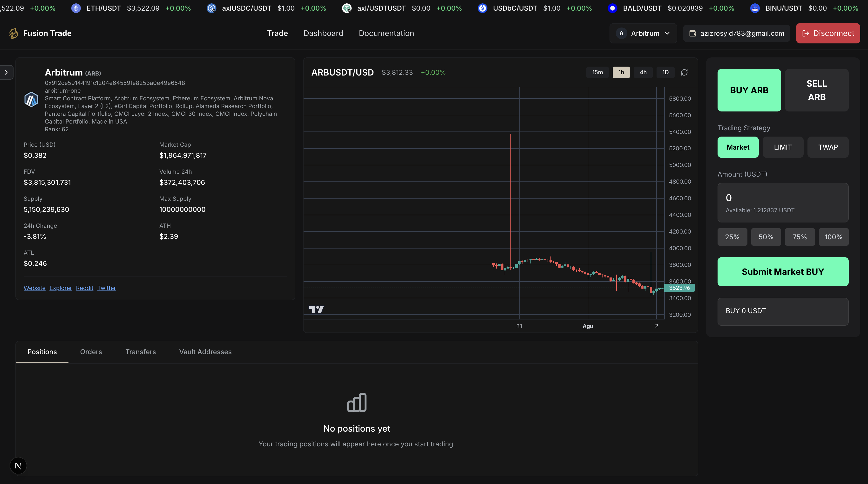
Task: Set amount to 100%
Action: (x=833, y=237)
